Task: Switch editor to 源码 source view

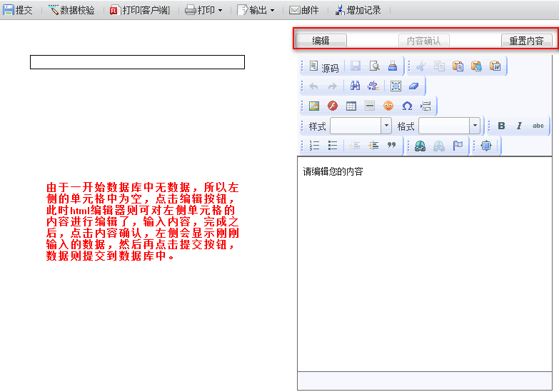Action: 323,66
